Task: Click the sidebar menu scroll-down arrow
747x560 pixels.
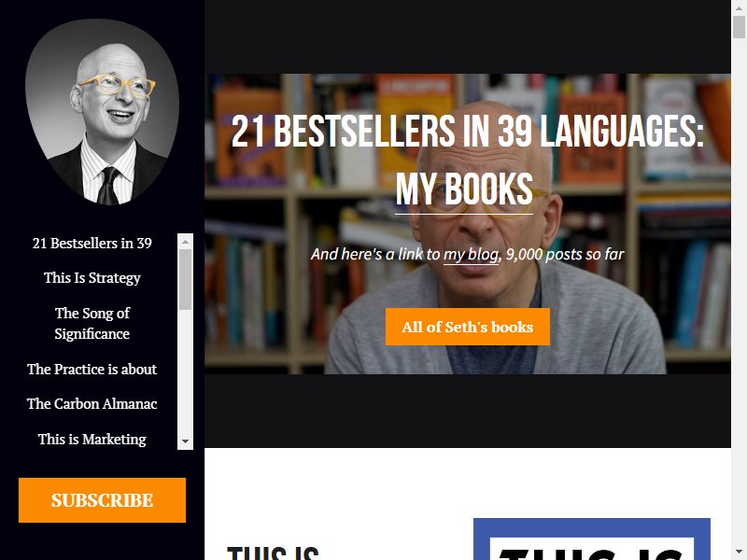Action: pos(185,441)
